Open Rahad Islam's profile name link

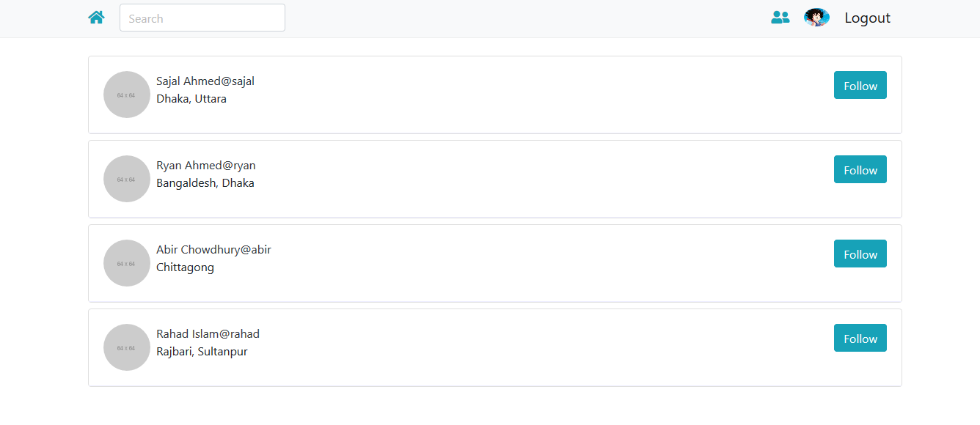[x=208, y=333]
